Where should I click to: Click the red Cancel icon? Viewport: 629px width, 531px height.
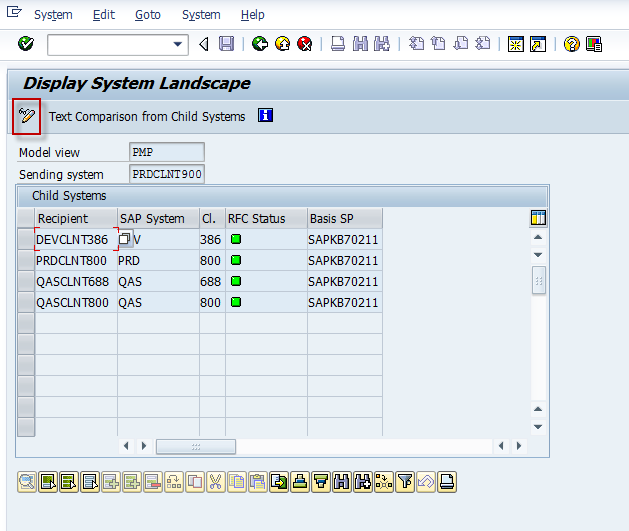305,44
